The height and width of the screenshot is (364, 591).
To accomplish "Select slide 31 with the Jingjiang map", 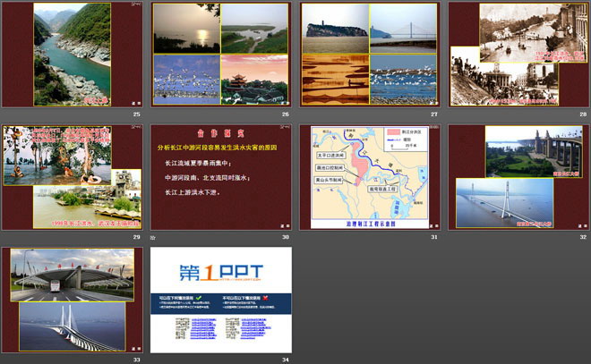I will pyautogui.click(x=370, y=177).
